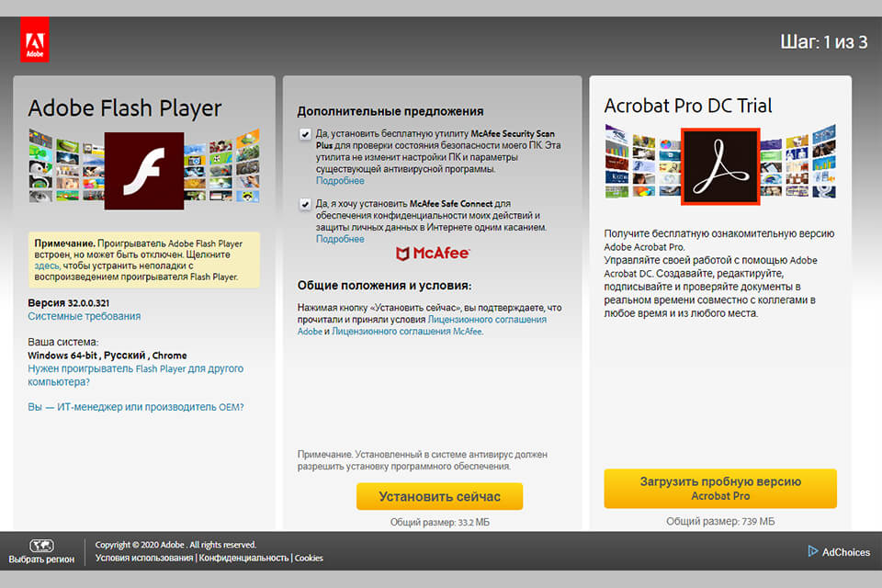The image size is (882, 588).
Task: Click the Cookies footer entry
Action: [309, 558]
